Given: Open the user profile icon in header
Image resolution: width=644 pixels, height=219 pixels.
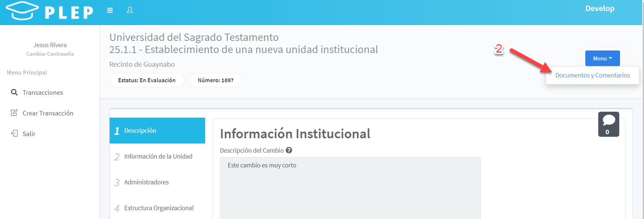Looking at the screenshot, I should pos(130,10).
